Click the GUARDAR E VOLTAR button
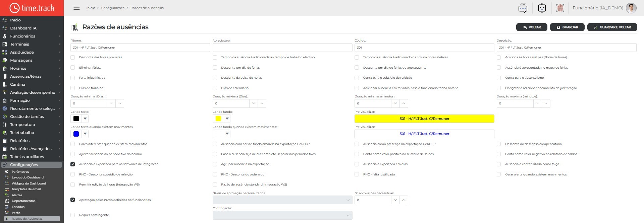 tap(612, 27)
